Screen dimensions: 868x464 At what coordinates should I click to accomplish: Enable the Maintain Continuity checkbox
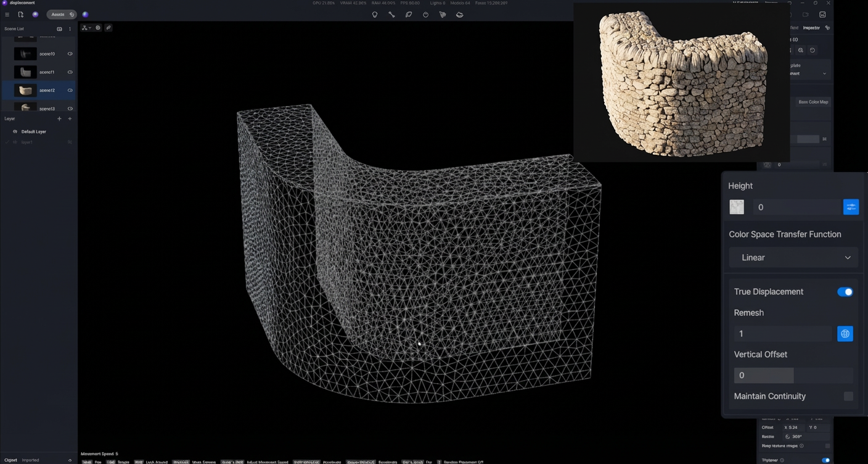848,396
